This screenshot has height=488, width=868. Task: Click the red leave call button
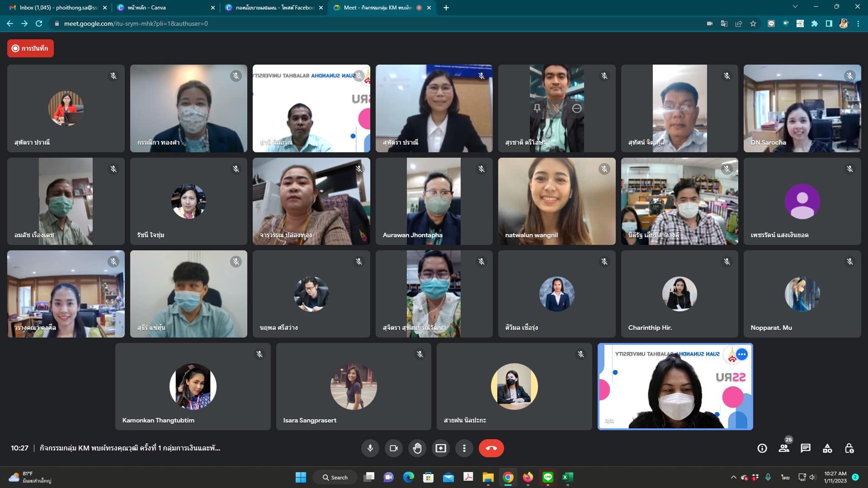(491, 448)
